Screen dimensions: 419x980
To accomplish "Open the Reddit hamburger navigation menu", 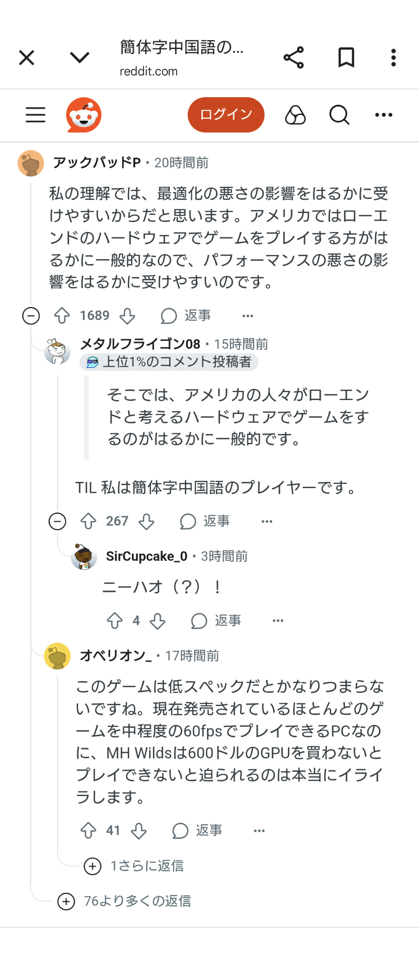I will tap(35, 115).
